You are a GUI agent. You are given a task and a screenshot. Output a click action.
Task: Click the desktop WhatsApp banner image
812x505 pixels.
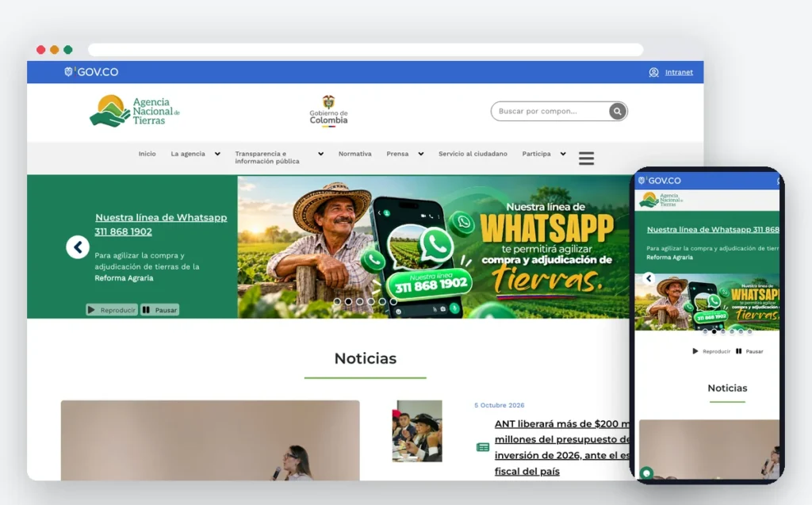click(x=434, y=247)
